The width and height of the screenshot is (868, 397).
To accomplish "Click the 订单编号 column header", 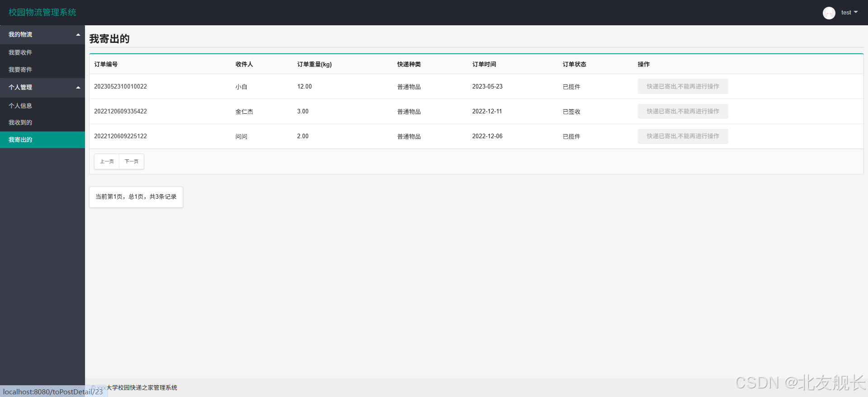I will 106,64.
